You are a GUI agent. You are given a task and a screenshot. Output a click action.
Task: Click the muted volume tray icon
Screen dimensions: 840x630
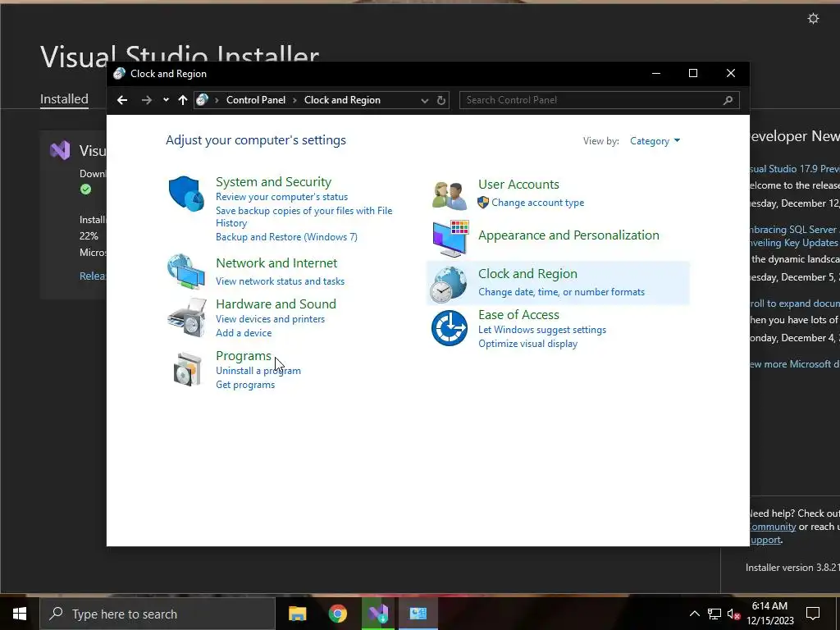click(733, 614)
